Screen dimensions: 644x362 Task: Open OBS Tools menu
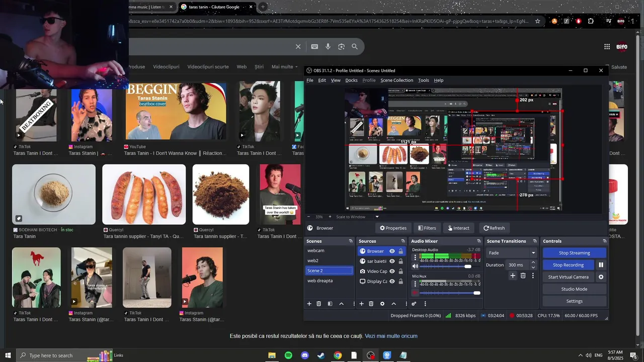tap(424, 80)
